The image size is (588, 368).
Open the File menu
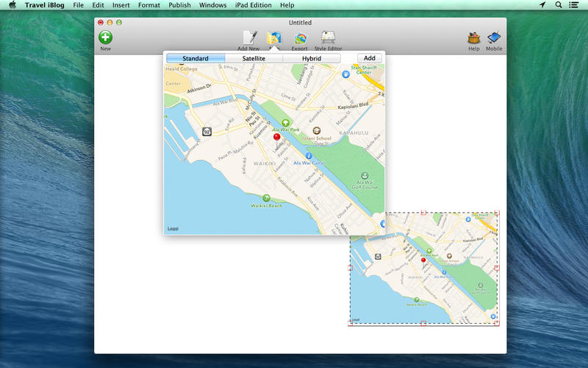(x=79, y=5)
